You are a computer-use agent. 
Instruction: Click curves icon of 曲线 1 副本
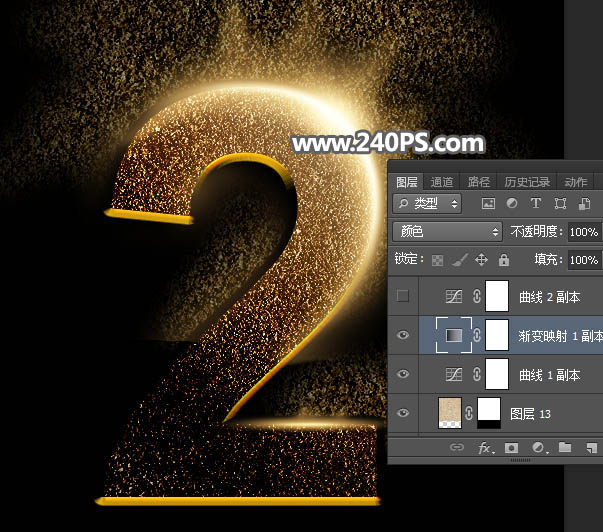[454, 374]
